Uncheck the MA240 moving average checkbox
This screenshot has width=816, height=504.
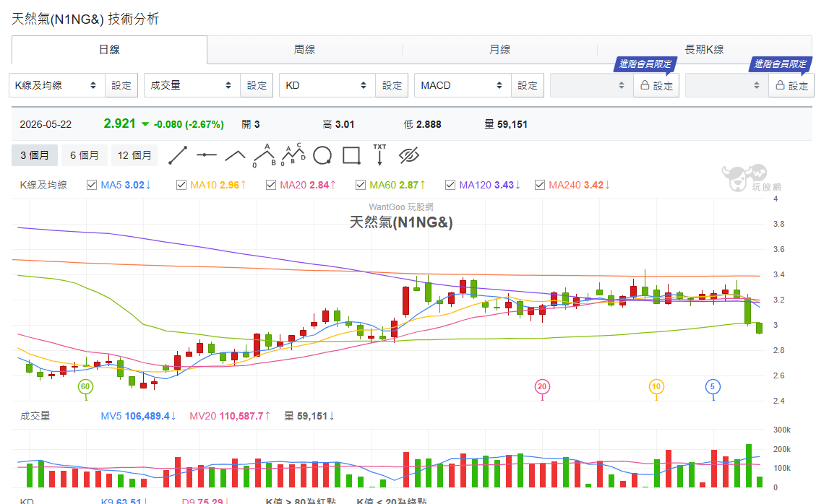click(x=540, y=185)
